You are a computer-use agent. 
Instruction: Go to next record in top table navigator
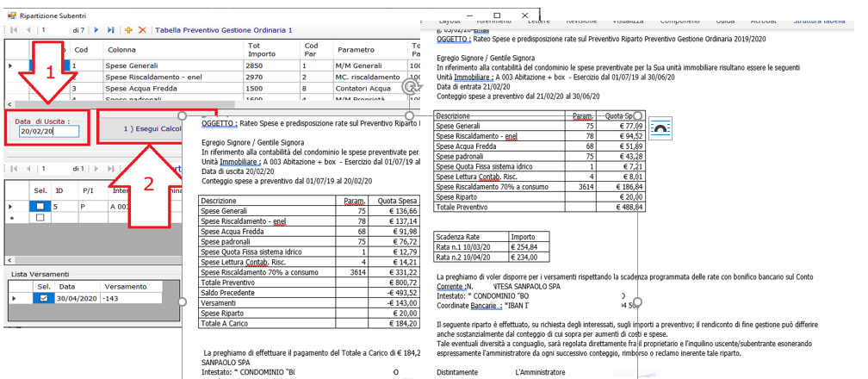96,30
